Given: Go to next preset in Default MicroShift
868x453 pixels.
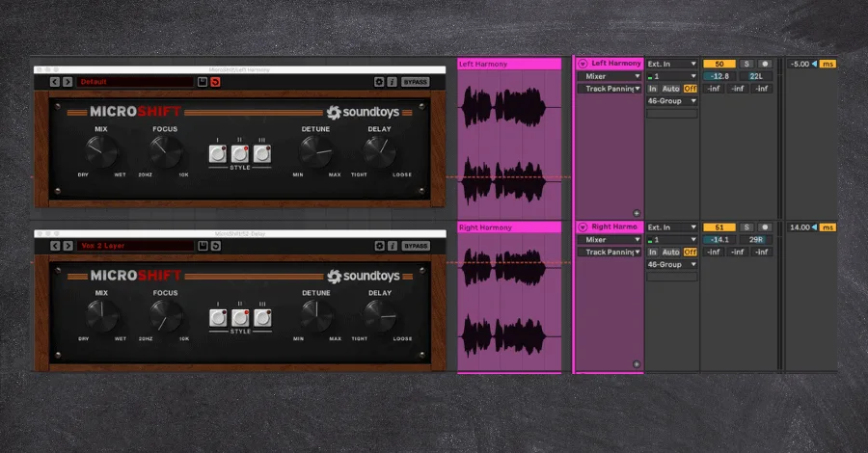Looking at the screenshot, I should point(68,82).
